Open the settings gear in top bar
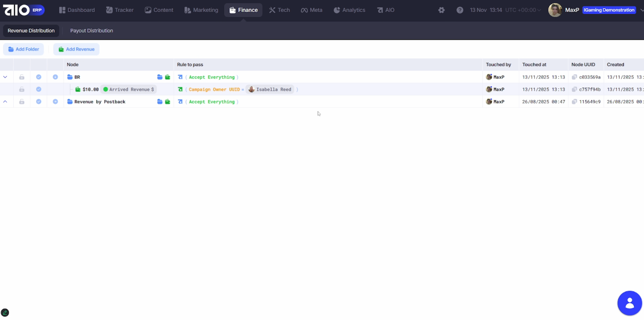 coord(442,10)
